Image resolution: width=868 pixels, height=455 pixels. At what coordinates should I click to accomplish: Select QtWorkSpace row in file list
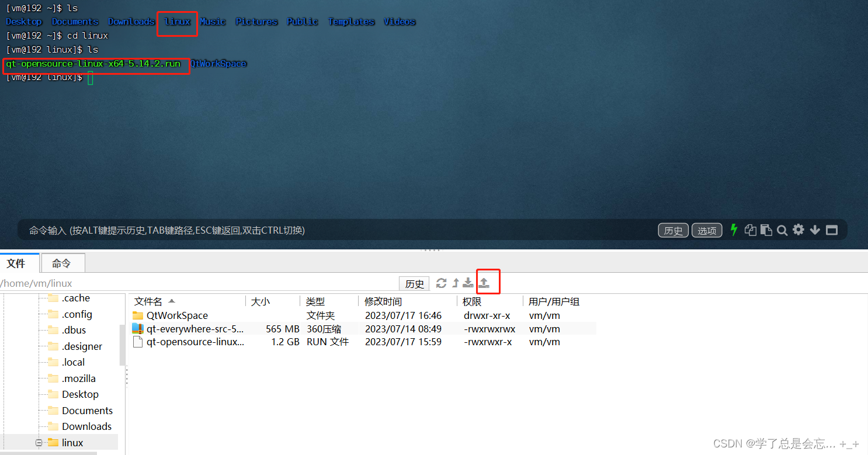coord(362,315)
